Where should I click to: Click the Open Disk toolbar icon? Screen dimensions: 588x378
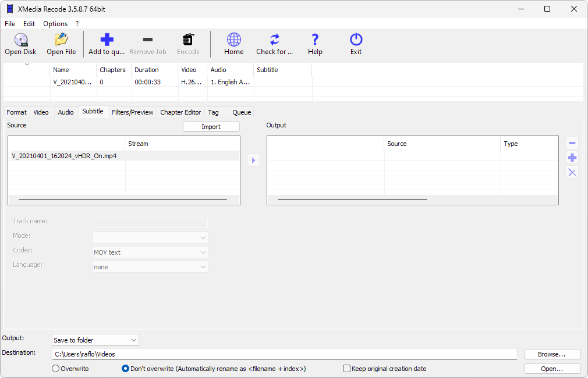point(20,40)
